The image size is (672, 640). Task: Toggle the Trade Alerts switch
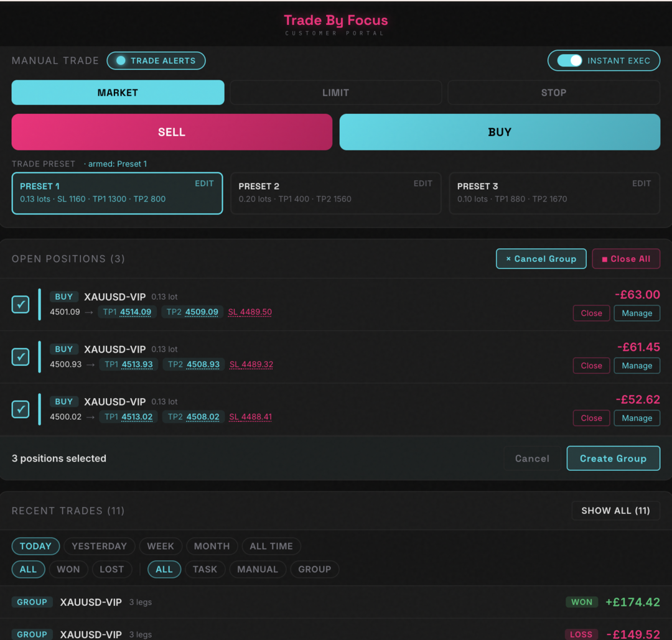tap(156, 61)
